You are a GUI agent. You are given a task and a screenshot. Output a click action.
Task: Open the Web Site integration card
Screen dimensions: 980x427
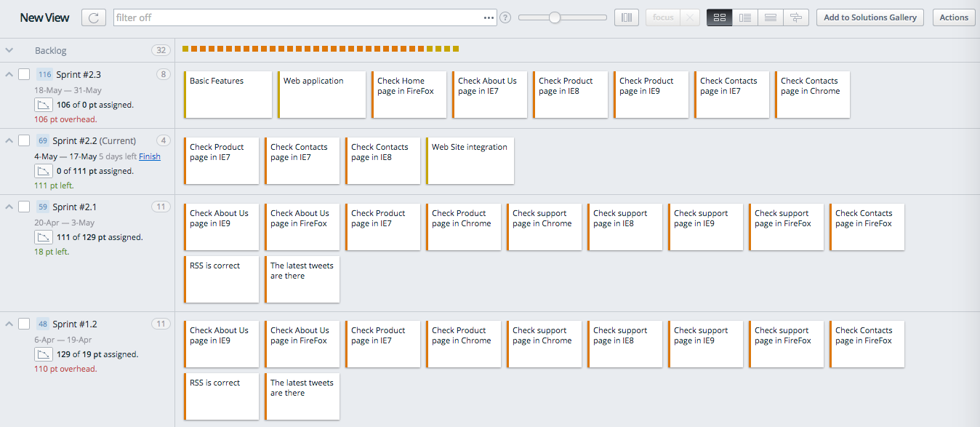[470, 161]
